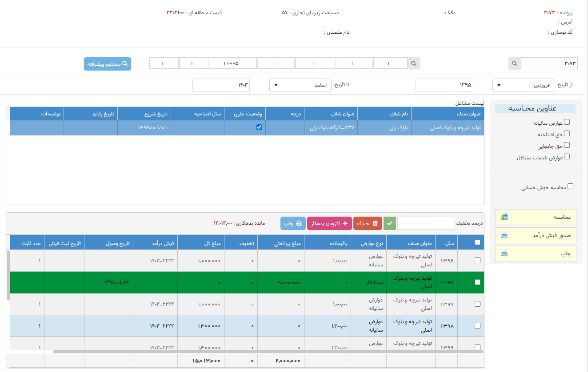The width and height of the screenshot is (588, 372).
Task: Click the نام شغل column header
Action: coord(384,114)
